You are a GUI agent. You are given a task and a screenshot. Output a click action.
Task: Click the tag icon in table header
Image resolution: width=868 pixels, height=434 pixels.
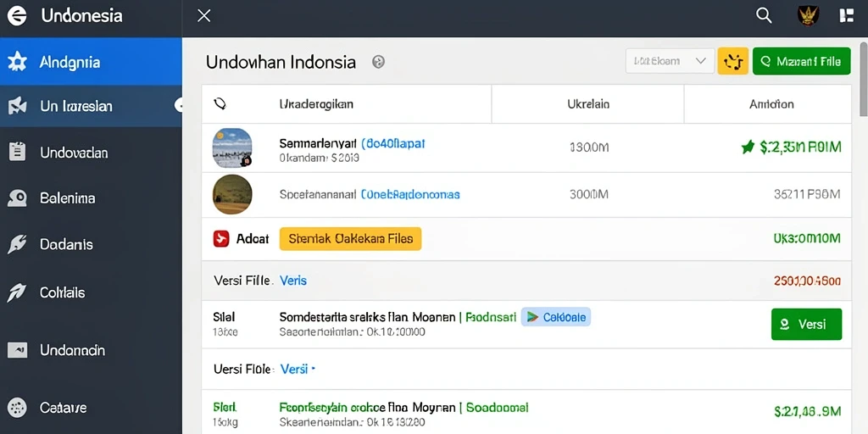(220, 103)
